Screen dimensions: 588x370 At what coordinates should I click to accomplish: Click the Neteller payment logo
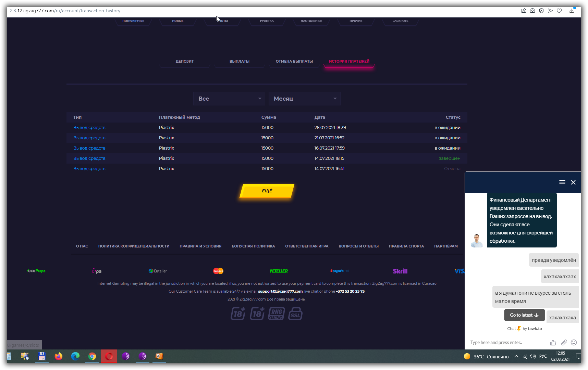[279, 271]
